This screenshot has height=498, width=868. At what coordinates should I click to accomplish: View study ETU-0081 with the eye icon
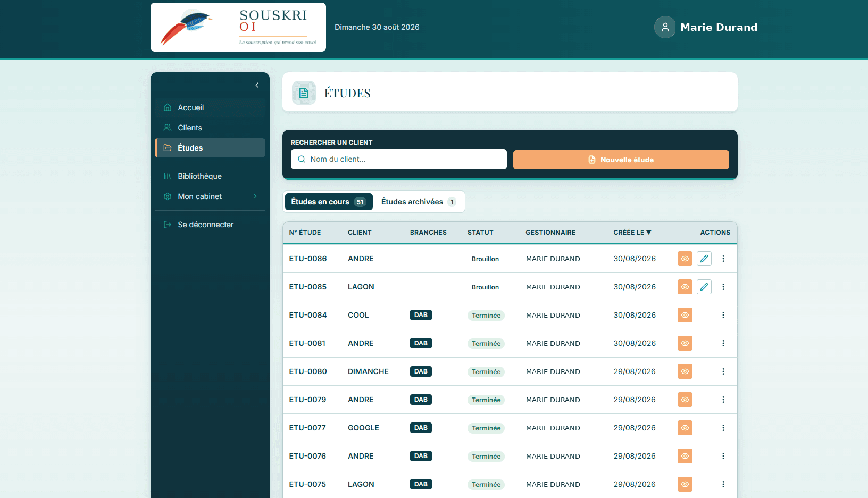pyautogui.click(x=685, y=343)
